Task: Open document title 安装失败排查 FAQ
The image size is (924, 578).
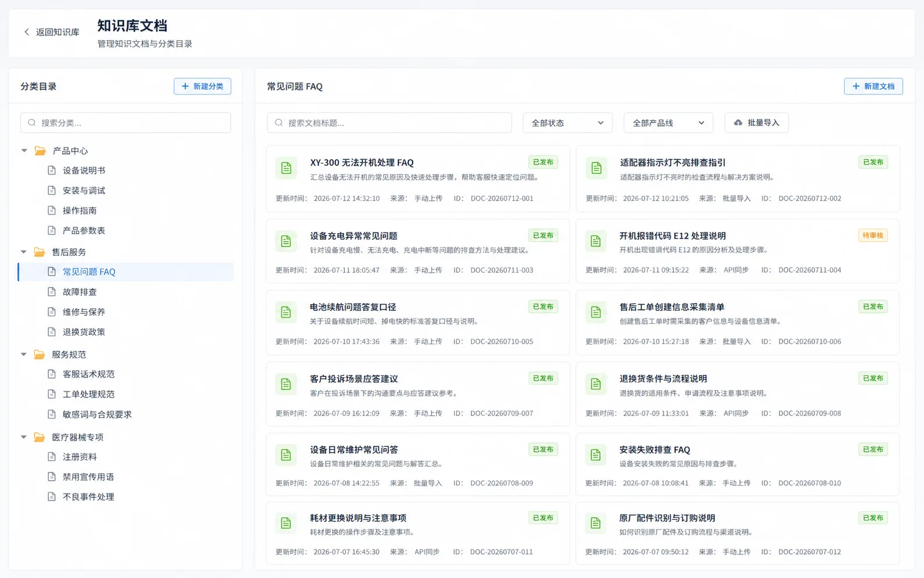Action: tap(654, 450)
